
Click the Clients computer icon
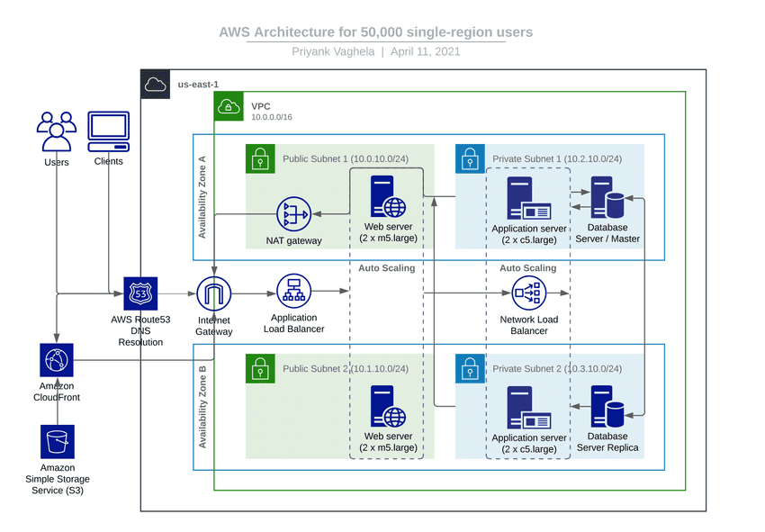click(x=108, y=131)
